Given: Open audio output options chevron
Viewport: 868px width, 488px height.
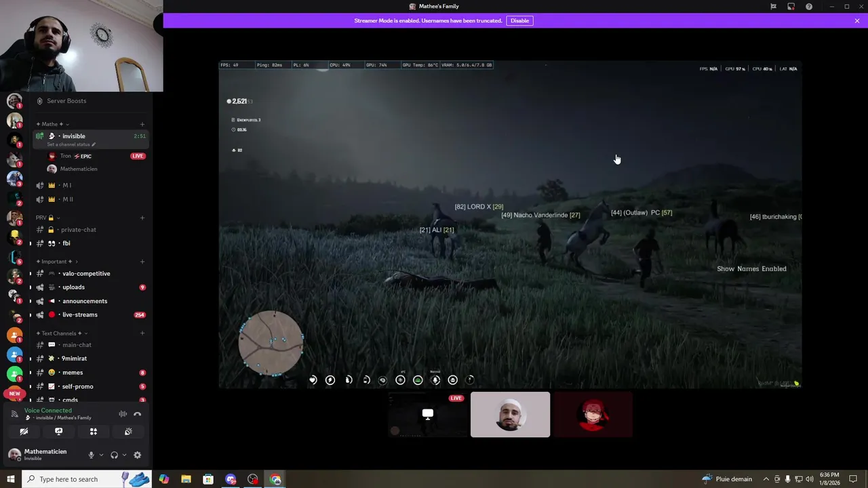Looking at the screenshot, I should click(124, 455).
